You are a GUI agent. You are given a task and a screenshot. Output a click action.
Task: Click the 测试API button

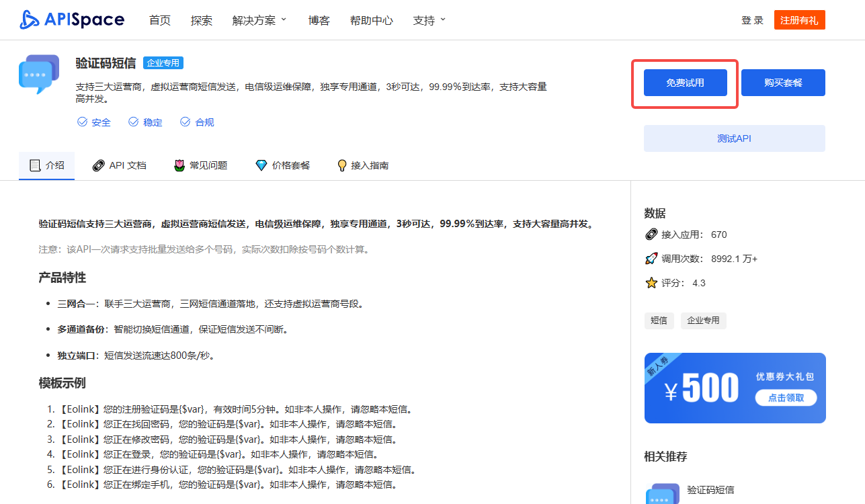pos(735,138)
